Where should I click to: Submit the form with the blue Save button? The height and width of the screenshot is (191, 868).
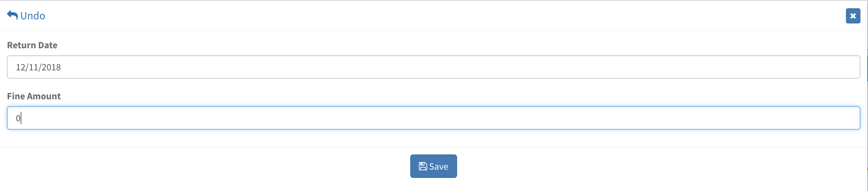tap(433, 166)
